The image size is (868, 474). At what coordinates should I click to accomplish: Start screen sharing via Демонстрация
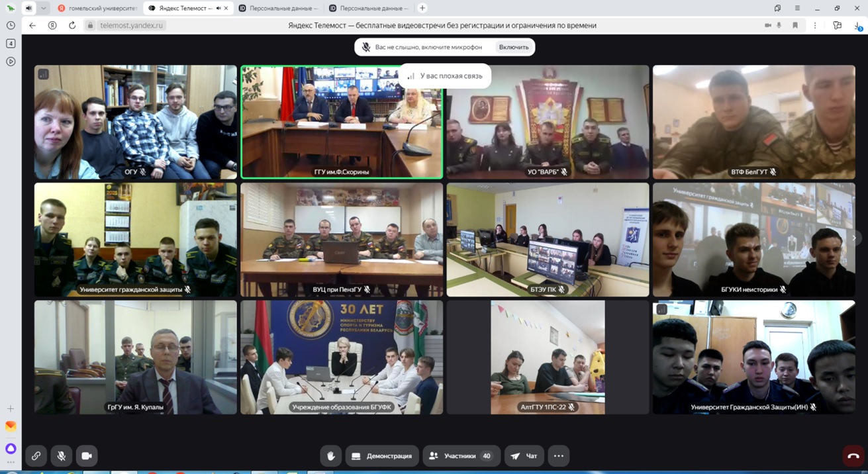click(x=382, y=455)
